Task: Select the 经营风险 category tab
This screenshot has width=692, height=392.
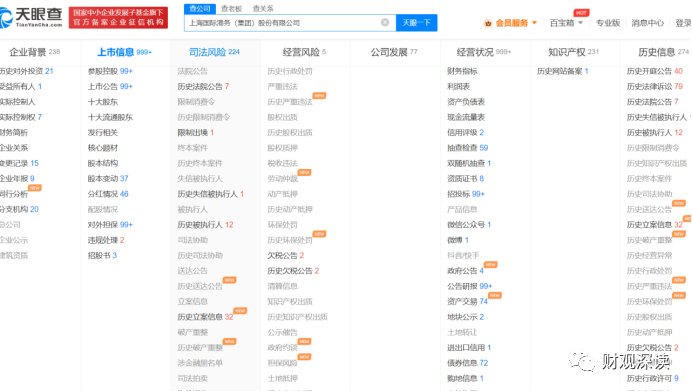Action: [304, 52]
